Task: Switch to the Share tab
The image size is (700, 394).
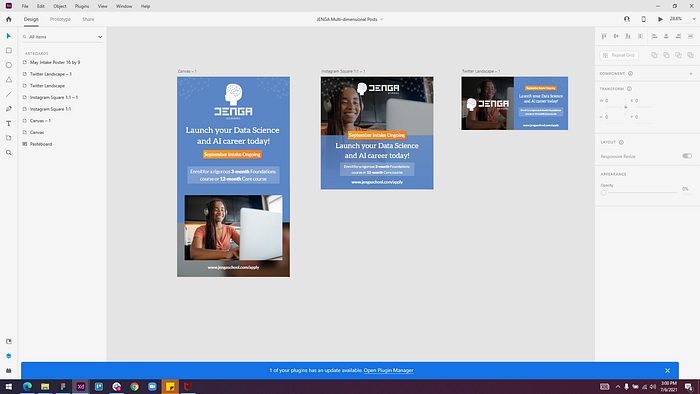Action: coord(88,19)
